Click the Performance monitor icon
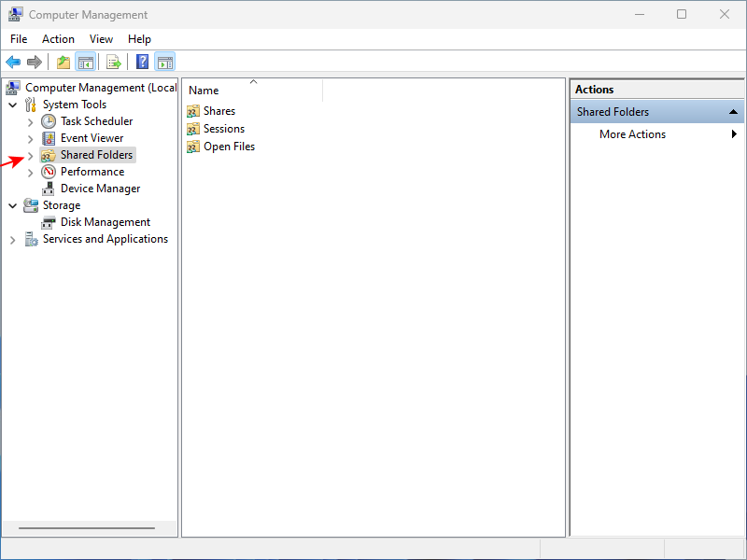 click(x=49, y=172)
